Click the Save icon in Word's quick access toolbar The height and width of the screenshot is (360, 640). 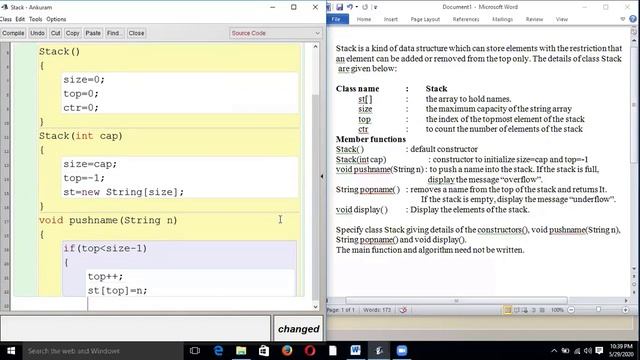pyautogui.click(x=340, y=7)
